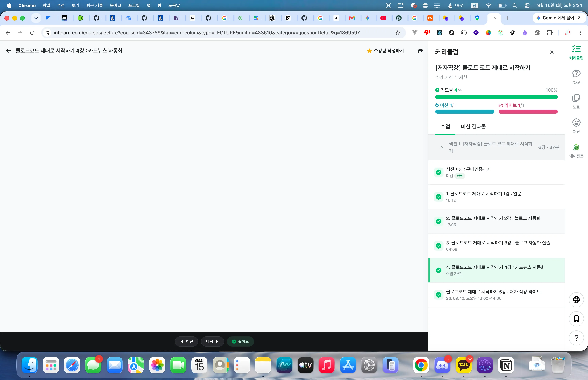Switch to 미션 결과물 tab
Image resolution: width=588 pixels, height=380 pixels.
coord(473,126)
